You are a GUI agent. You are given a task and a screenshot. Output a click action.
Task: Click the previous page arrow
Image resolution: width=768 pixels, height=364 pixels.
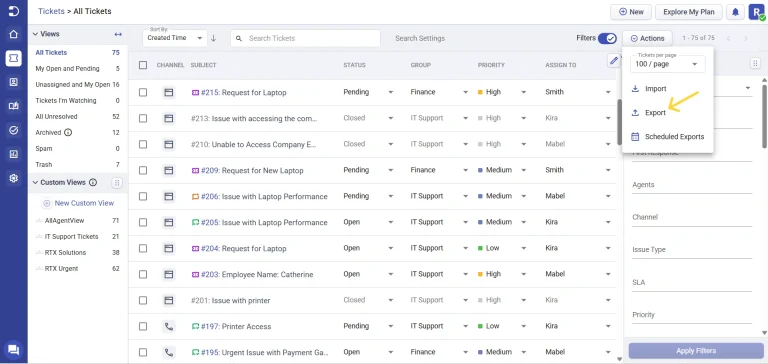pos(728,38)
